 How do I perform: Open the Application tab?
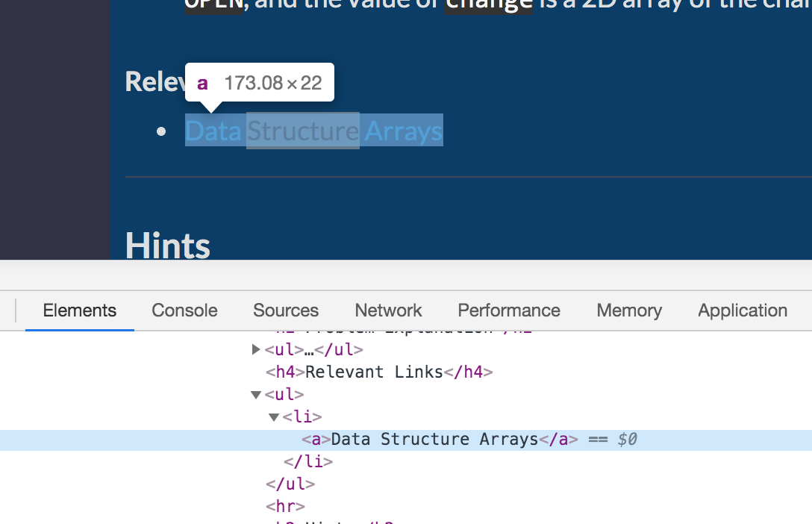click(x=743, y=311)
